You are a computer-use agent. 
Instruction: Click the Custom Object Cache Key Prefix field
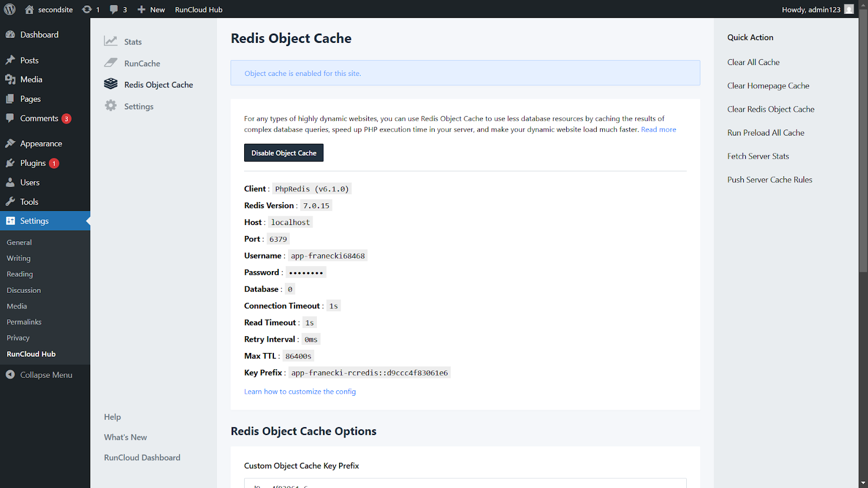(x=465, y=483)
